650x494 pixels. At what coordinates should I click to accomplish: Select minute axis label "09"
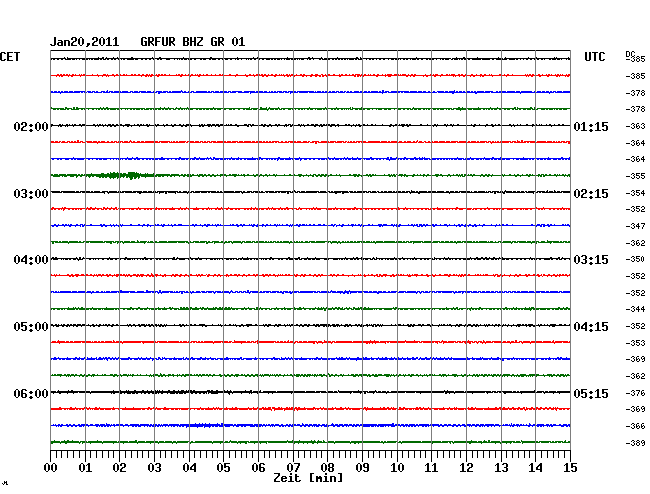362,467
